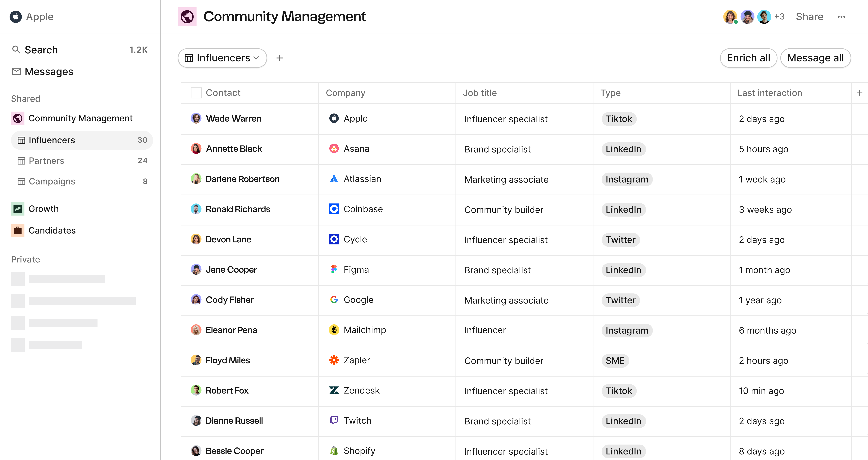868x460 pixels.
Task: Open the Community Management workspace globe icon
Action: 187,16
